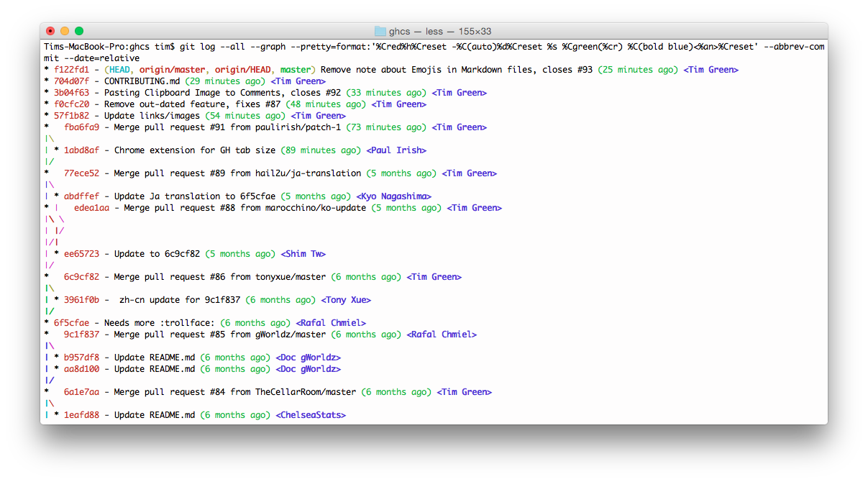Click the "(29 minutes ago)" timestamp
The width and height of the screenshot is (868, 482).
coord(225,81)
